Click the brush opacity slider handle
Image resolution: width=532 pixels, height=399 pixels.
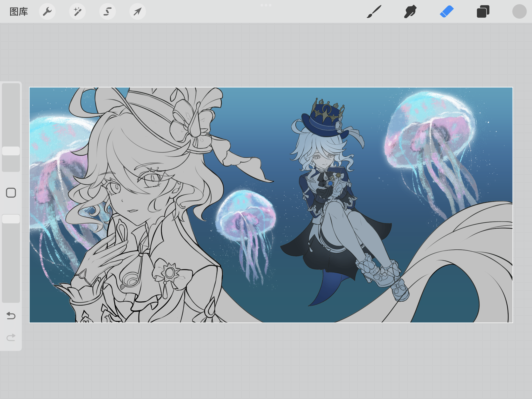11,219
